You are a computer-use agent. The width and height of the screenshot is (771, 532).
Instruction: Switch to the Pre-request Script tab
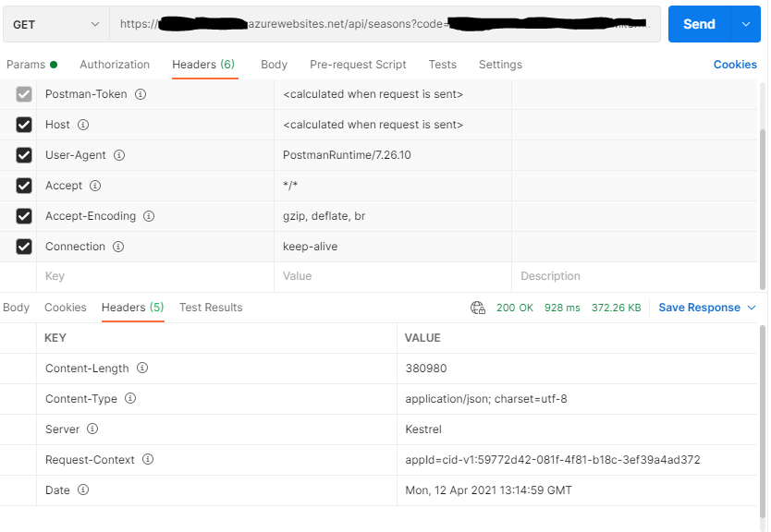click(359, 65)
